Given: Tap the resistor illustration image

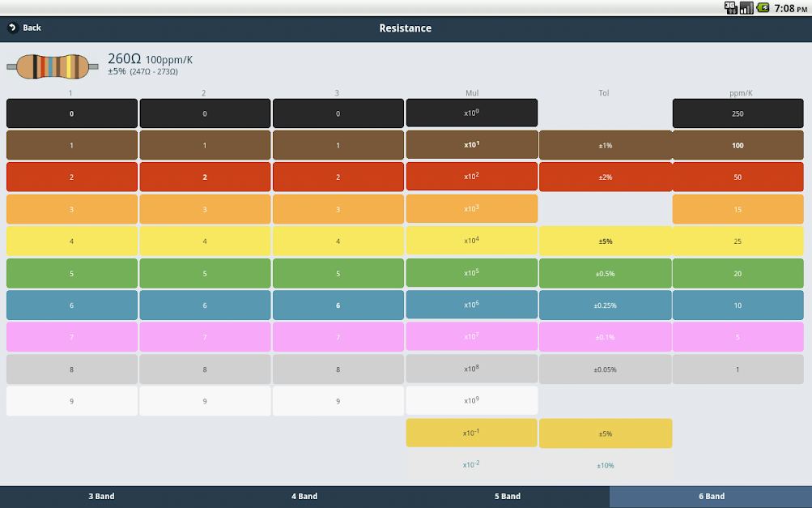Looking at the screenshot, I should (x=53, y=66).
